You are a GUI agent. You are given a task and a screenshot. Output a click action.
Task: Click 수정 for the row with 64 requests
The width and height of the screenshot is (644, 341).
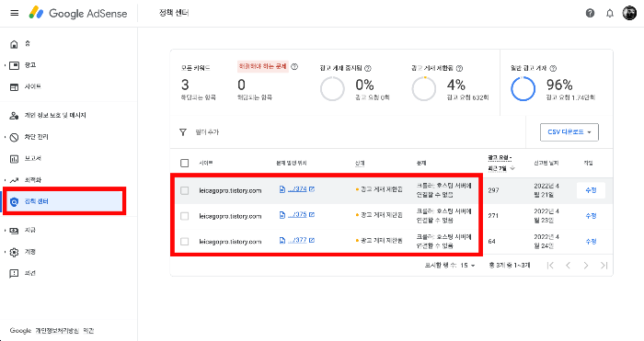click(591, 242)
